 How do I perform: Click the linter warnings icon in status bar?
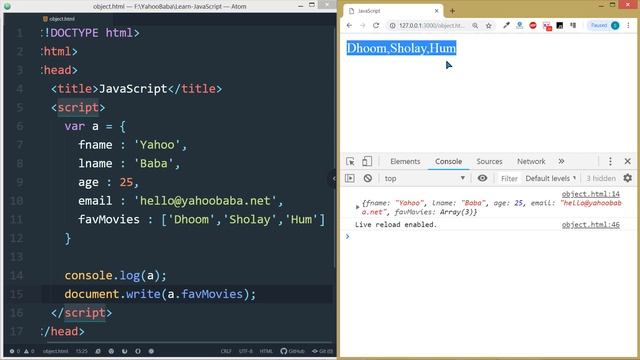click(29, 351)
